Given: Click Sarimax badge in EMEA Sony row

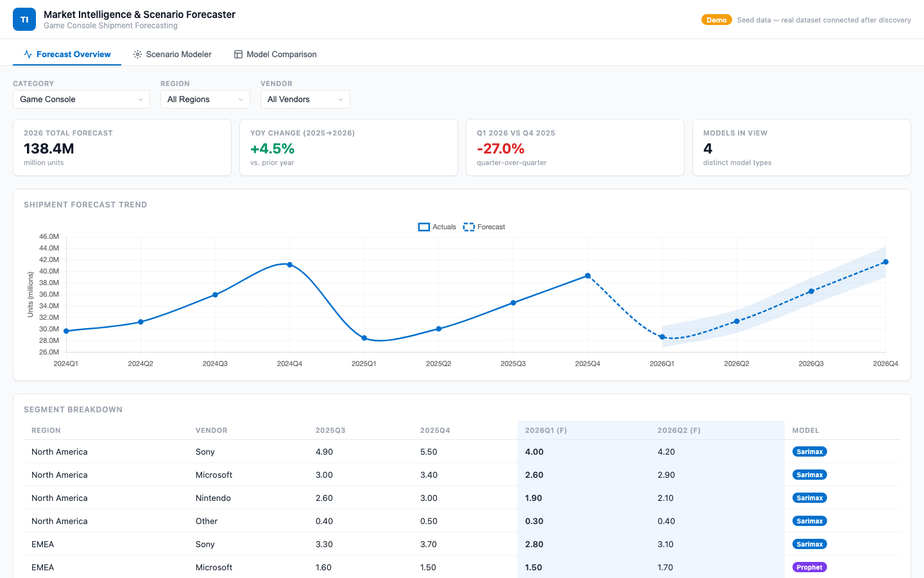Looking at the screenshot, I should point(810,544).
